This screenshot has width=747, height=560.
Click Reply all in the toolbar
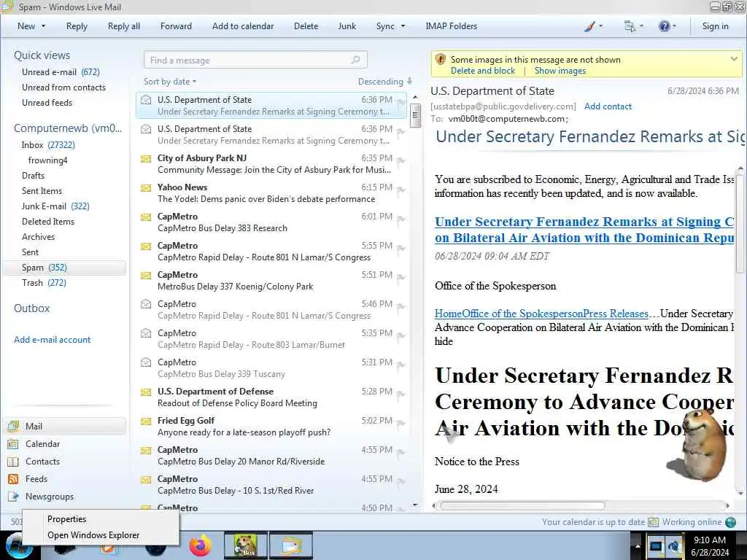click(x=124, y=26)
